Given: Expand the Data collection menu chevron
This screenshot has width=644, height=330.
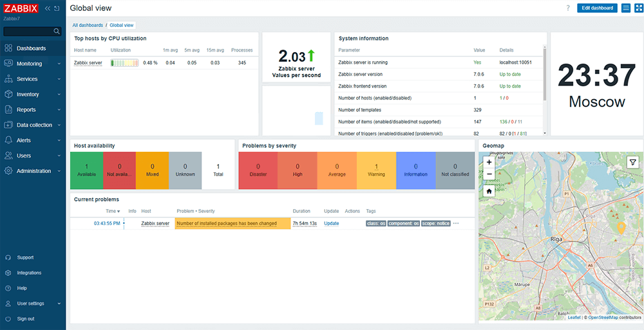Looking at the screenshot, I should (59, 125).
